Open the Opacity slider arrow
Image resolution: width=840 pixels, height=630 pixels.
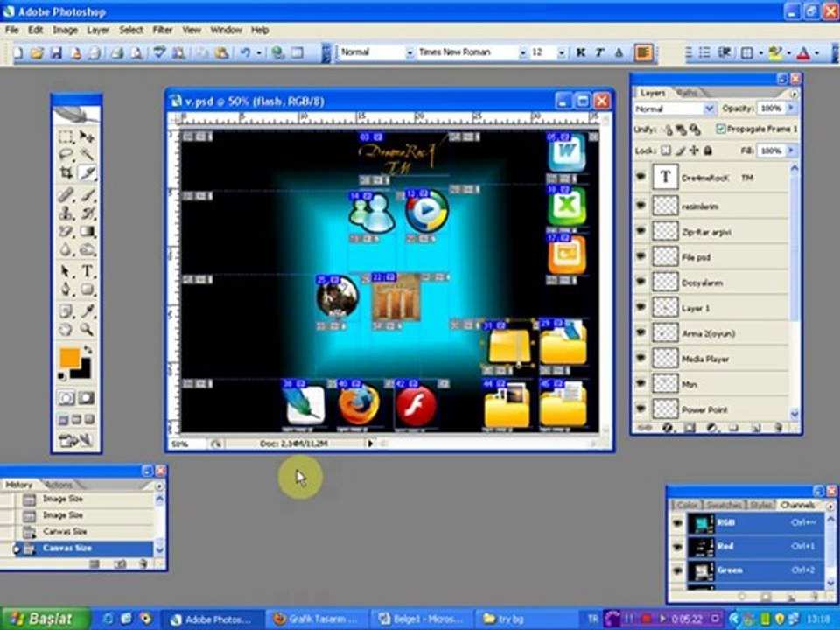pyautogui.click(x=791, y=108)
